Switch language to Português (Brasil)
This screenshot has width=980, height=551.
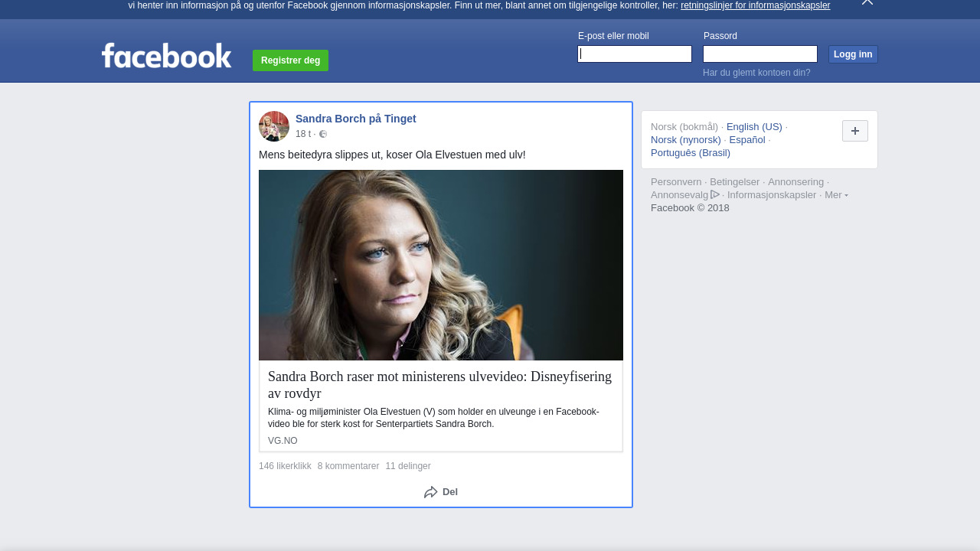[x=691, y=153]
